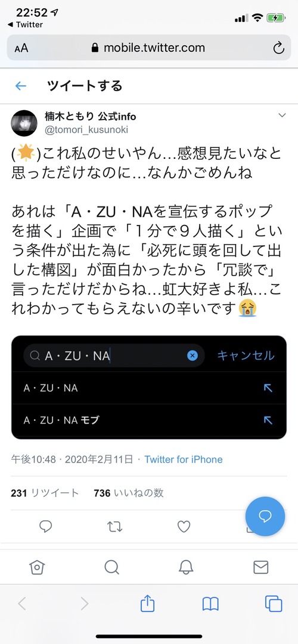Tap the reply speech bubble icon
The image size is (298, 644).
pyautogui.click(x=46, y=526)
